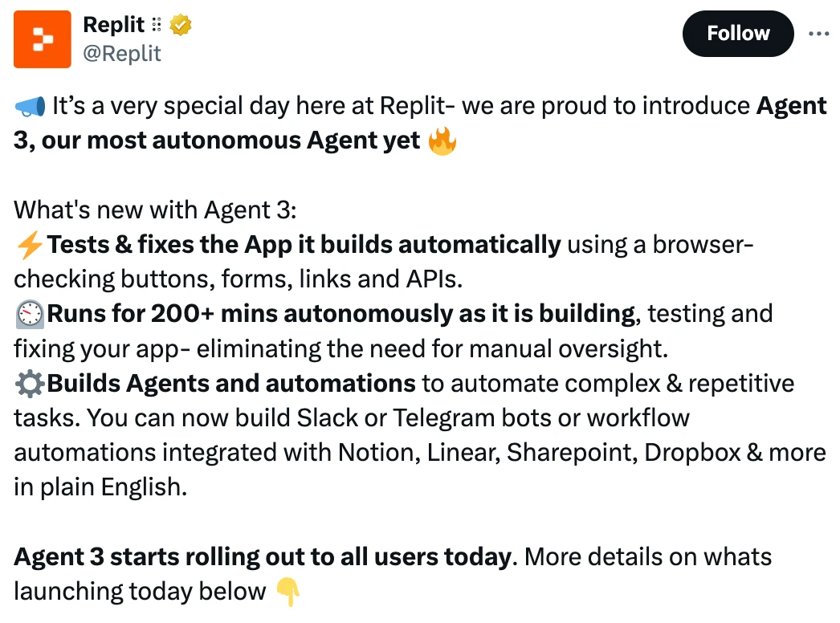
Task: Open the three-dot more options menu
Action: [x=818, y=34]
